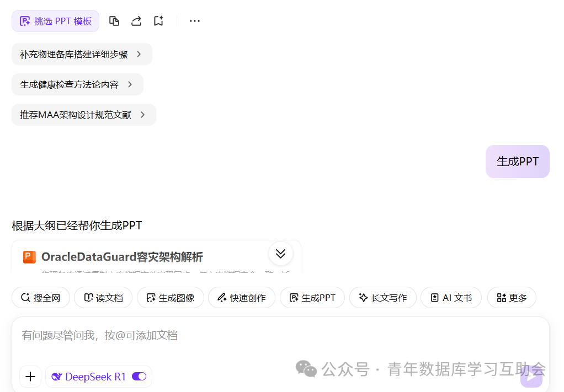Click the text 根据大纲已经帮你生成PPT
The height and width of the screenshot is (392, 564).
[77, 225]
